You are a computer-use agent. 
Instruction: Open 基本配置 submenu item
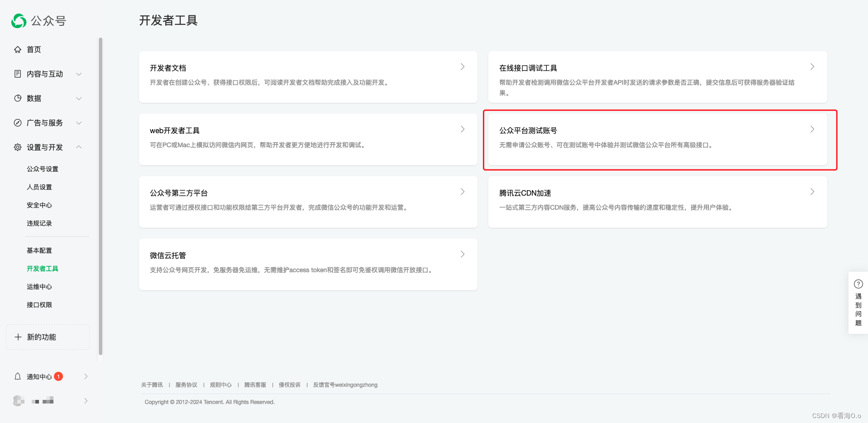39,250
